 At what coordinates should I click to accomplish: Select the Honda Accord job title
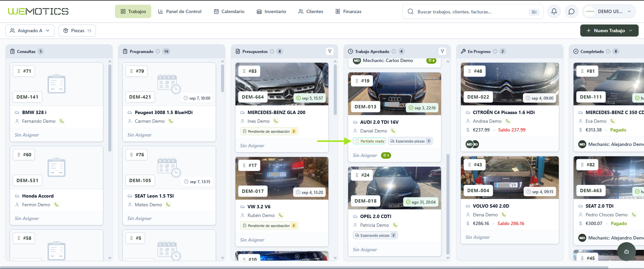(38, 196)
